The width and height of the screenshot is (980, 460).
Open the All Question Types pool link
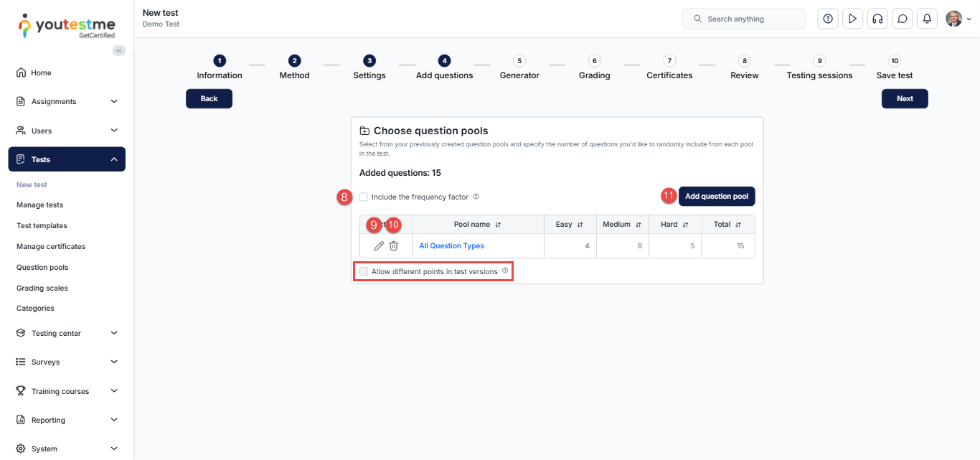tap(451, 246)
